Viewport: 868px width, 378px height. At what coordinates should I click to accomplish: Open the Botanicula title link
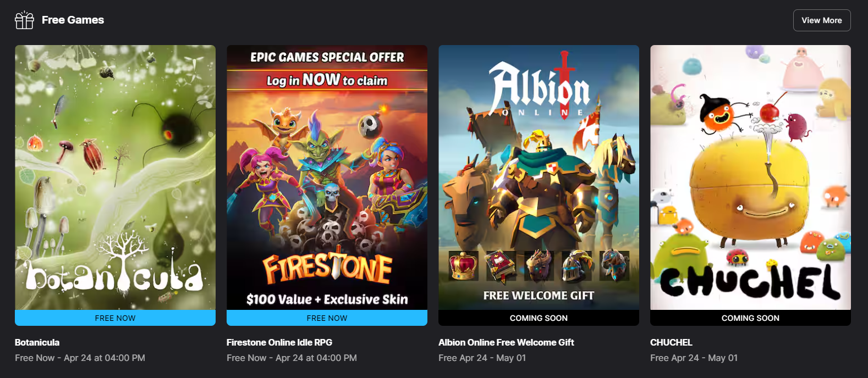(x=37, y=342)
